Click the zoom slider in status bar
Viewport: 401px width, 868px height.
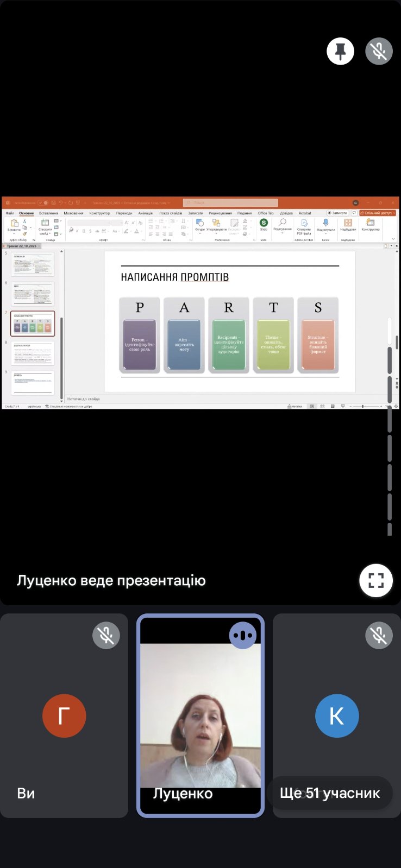pos(363,406)
